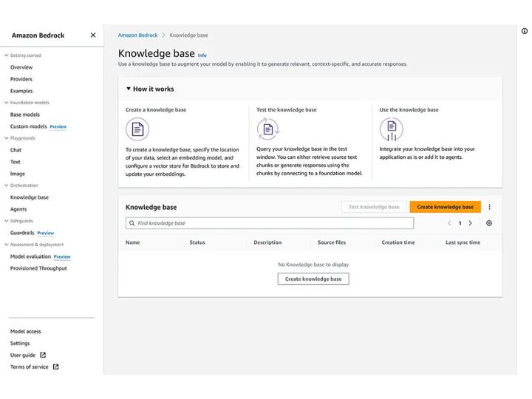Click the Test knowledge base button
This screenshot has height=399, width=532.
click(x=374, y=207)
